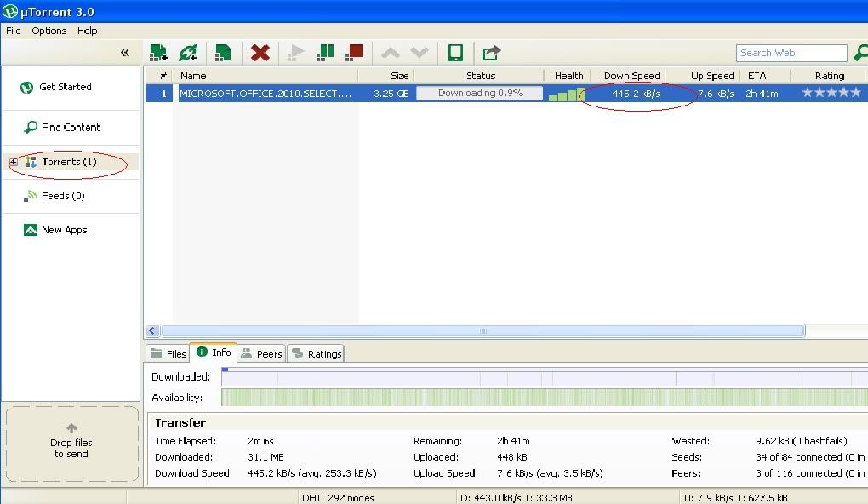The height and width of the screenshot is (504, 868).
Task: Click the Share toolbar icon
Action: [x=491, y=53]
